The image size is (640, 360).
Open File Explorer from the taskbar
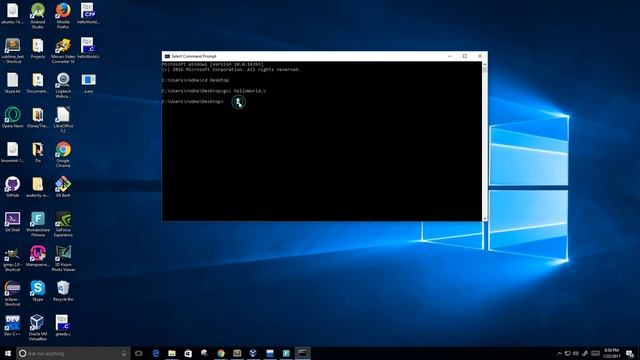point(172,353)
